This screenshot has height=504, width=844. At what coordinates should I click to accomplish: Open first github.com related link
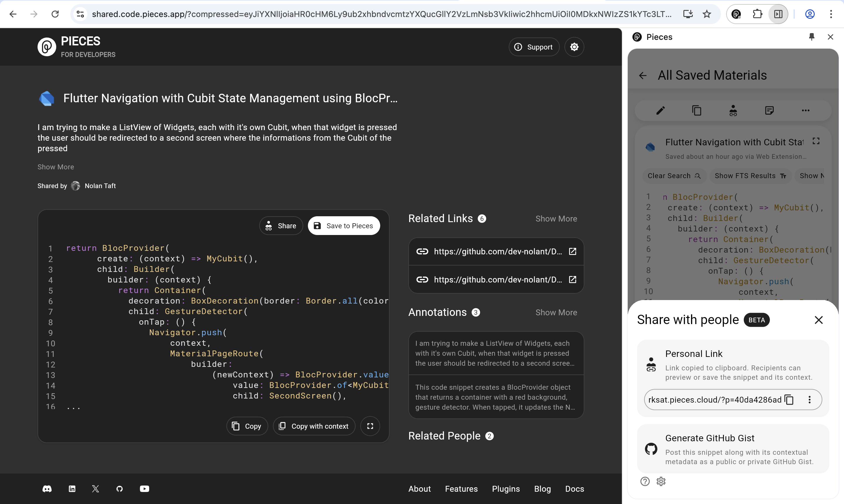(496, 251)
